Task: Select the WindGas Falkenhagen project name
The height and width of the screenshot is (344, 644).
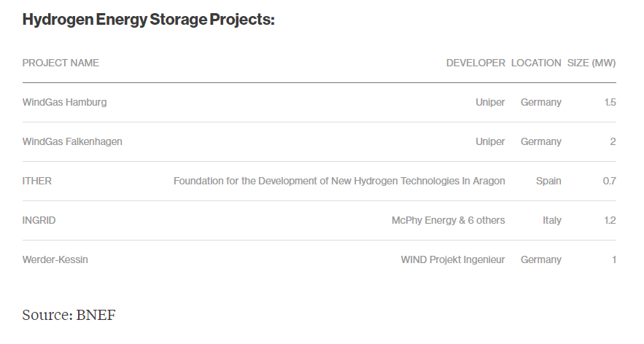Action: pyautogui.click(x=72, y=141)
